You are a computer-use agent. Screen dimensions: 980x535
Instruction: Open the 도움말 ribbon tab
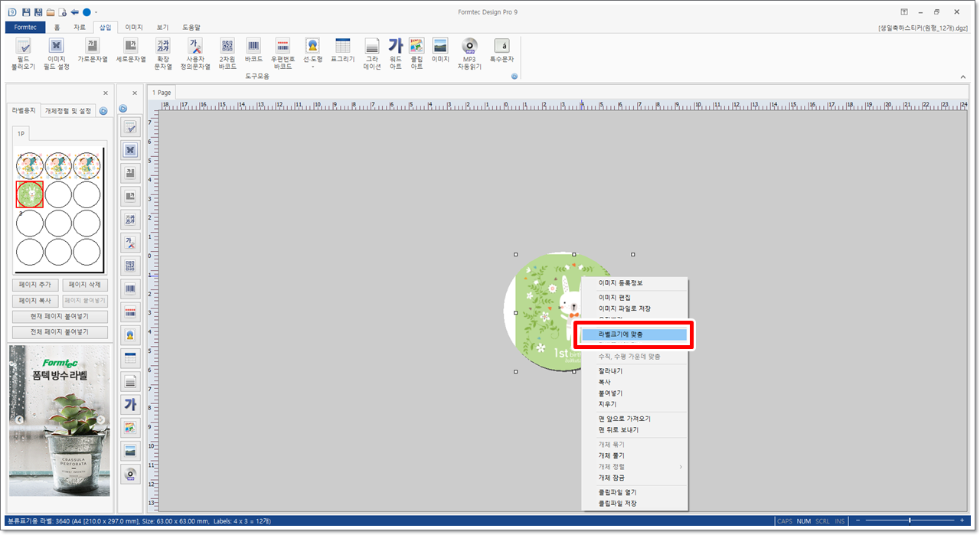point(191,27)
